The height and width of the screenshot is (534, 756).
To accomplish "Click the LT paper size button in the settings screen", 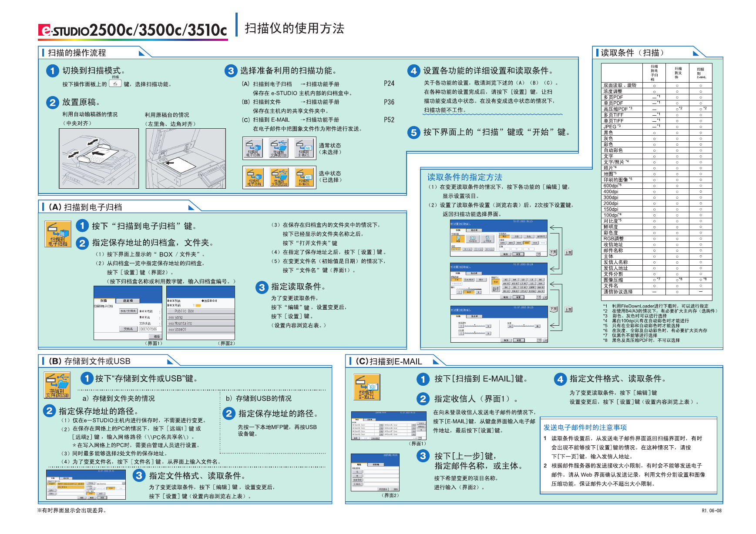I will pyautogui.click(x=532, y=280).
